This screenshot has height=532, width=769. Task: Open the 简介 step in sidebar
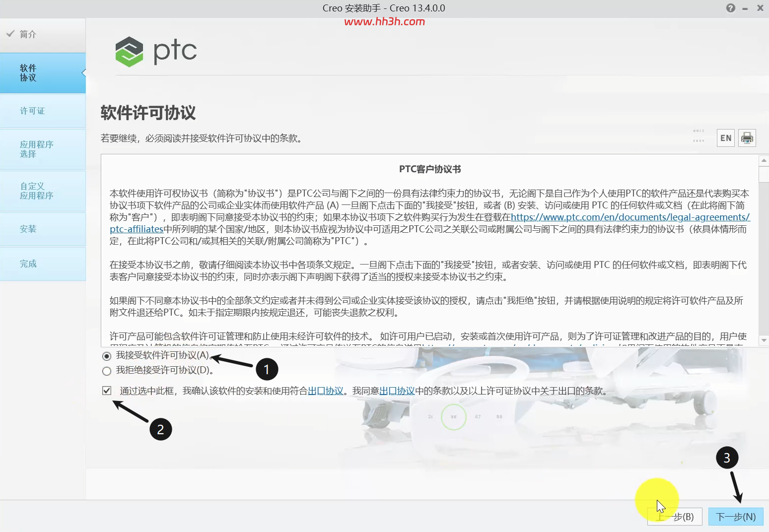click(x=43, y=35)
